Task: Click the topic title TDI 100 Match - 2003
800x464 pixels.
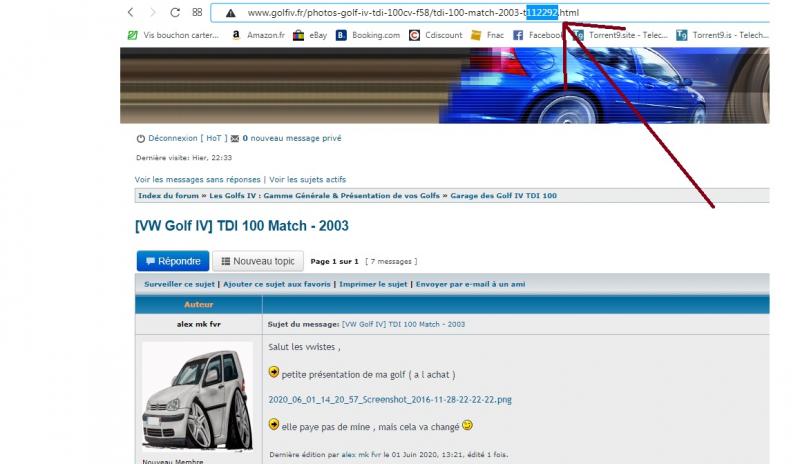Action: (x=242, y=226)
